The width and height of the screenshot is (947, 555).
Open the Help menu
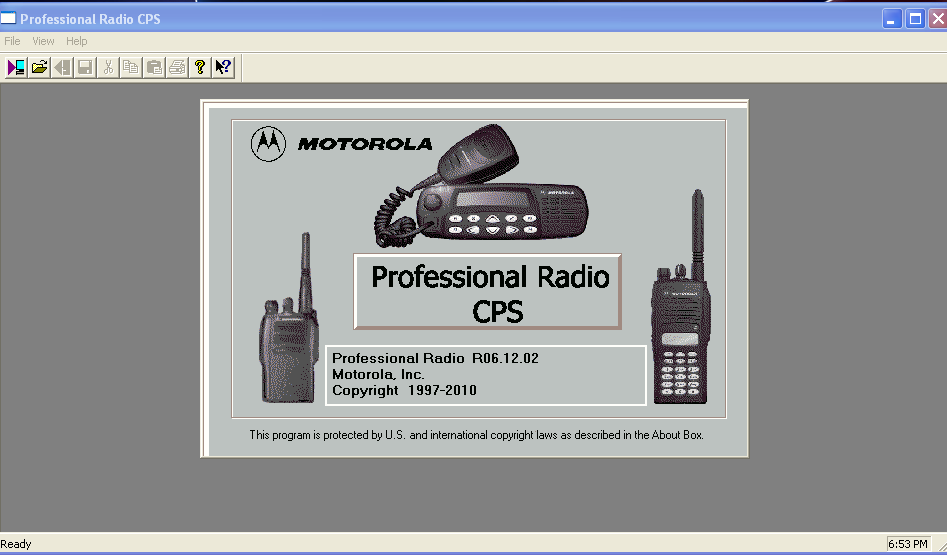tap(77, 41)
